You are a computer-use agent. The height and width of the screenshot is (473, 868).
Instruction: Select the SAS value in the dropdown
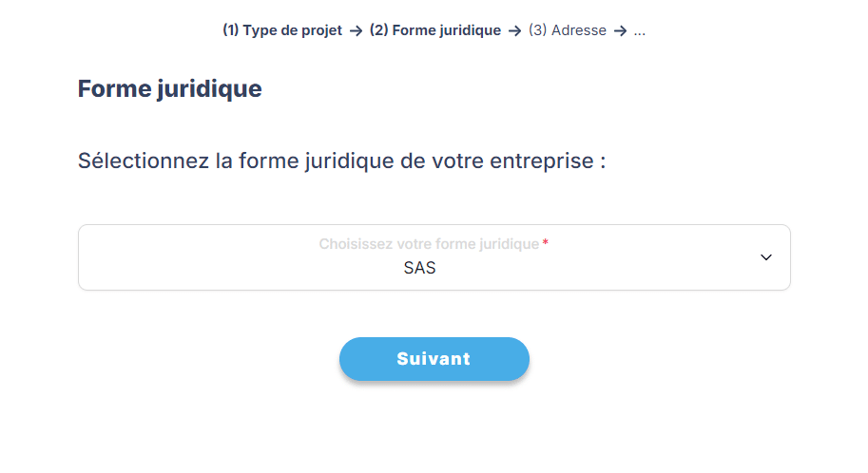tap(419, 268)
